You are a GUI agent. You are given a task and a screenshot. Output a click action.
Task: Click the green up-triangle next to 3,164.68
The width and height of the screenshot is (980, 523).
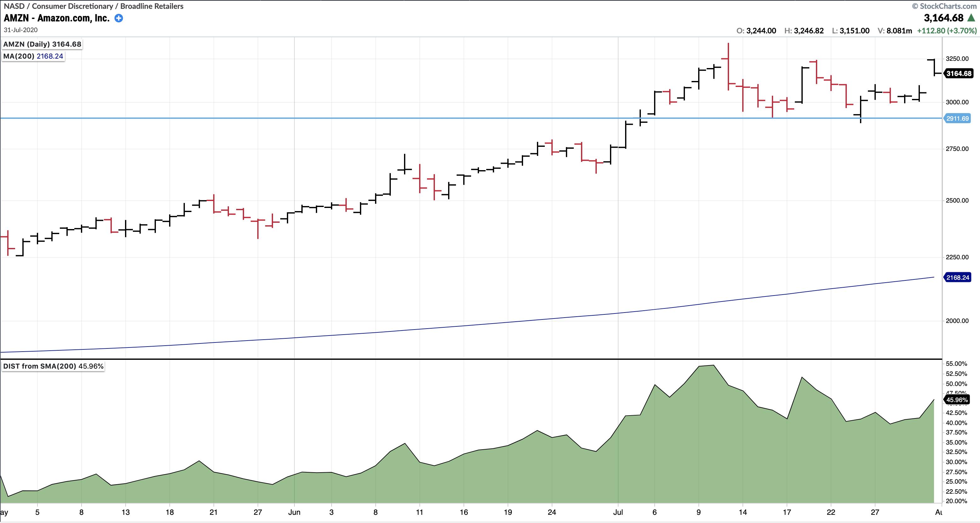click(x=971, y=18)
